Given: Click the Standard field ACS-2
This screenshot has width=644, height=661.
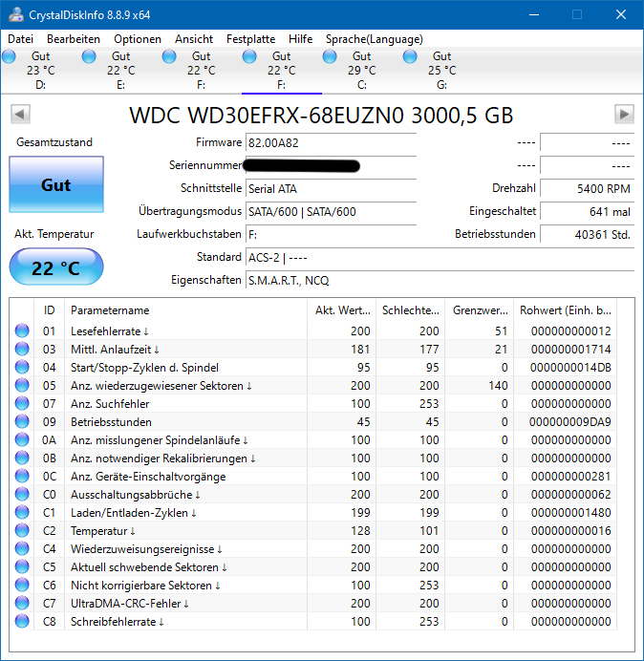Looking at the screenshot, I should [440, 257].
